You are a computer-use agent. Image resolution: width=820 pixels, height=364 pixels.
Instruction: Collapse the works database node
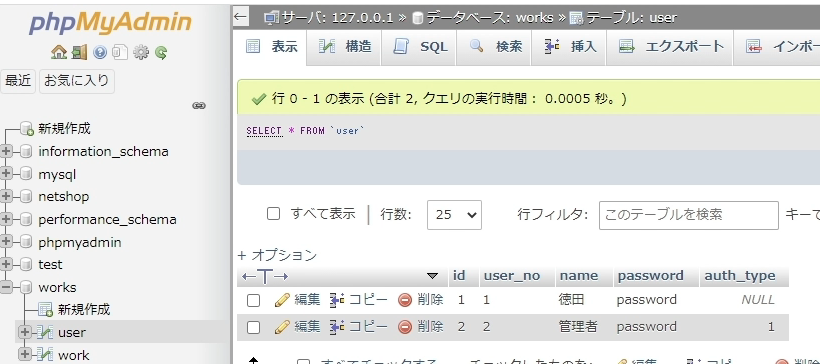(6, 287)
